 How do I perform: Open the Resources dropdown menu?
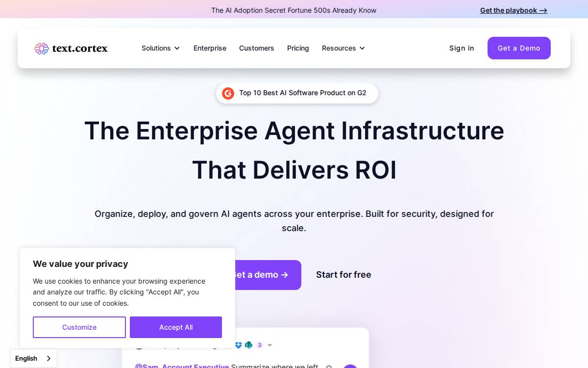click(x=343, y=48)
